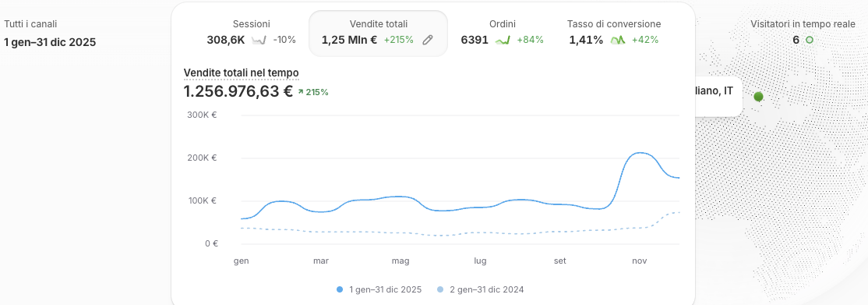Click the Tasso di conversione sparkline icon
This screenshot has width=868, height=305.
pyautogui.click(x=618, y=40)
